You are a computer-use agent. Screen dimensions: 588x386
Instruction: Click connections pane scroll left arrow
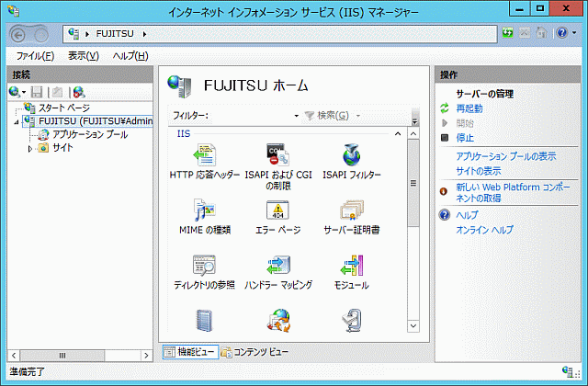pos(14,356)
